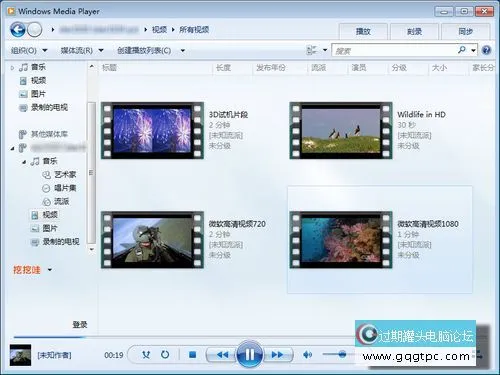Open the 组织(O) menu
500x375 pixels.
pyautogui.click(x=29, y=51)
